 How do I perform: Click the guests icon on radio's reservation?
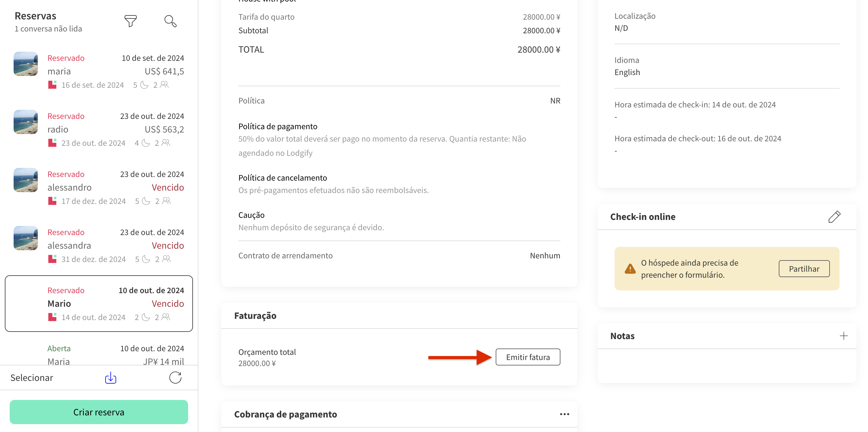(x=165, y=143)
